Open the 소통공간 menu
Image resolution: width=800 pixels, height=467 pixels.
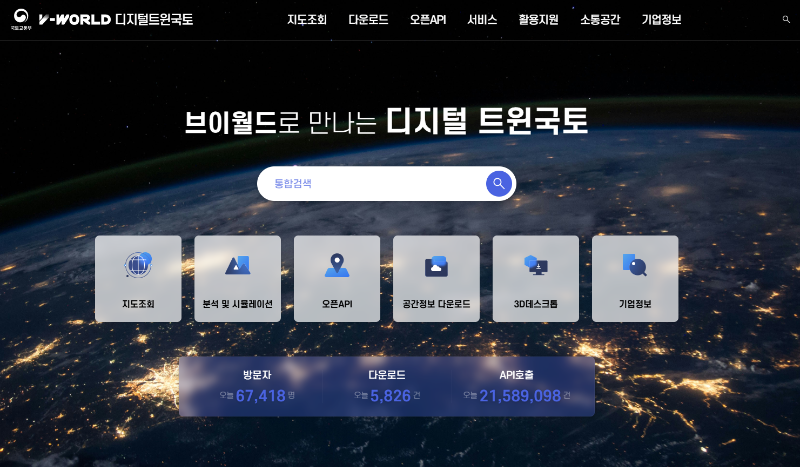tap(600, 19)
